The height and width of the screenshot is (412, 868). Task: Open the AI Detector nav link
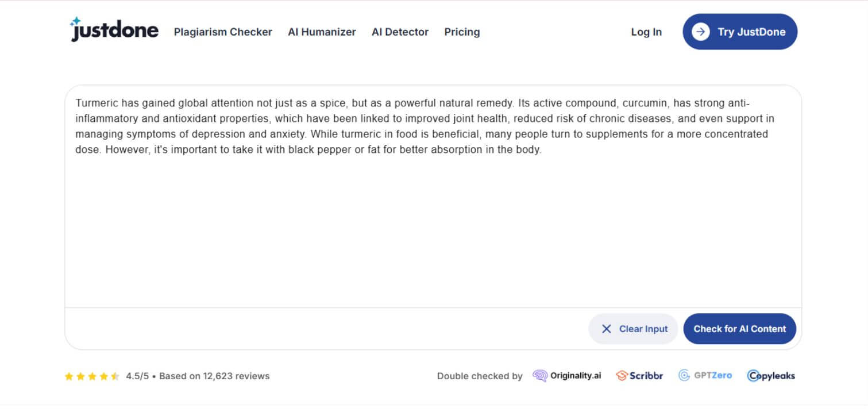pyautogui.click(x=400, y=32)
